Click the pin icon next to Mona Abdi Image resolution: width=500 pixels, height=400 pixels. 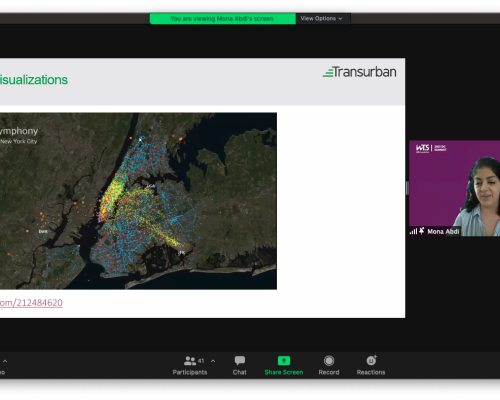click(422, 231)
